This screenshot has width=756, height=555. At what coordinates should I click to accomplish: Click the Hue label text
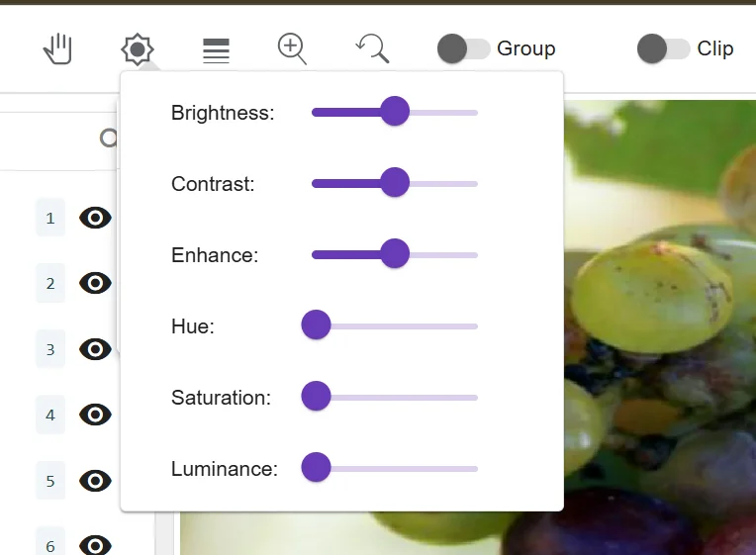coord(193,326)
